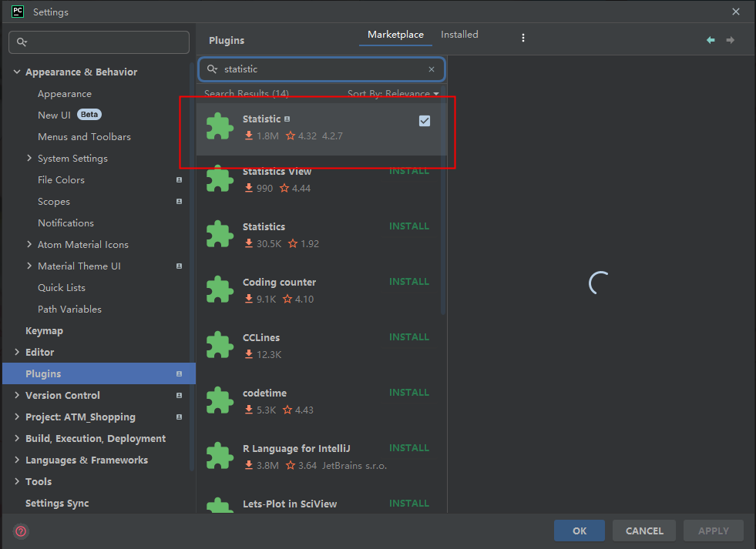The width and height of the screenshot is (756, 549).
Task: Install the CCLines plugin
Action: [409, 337]
